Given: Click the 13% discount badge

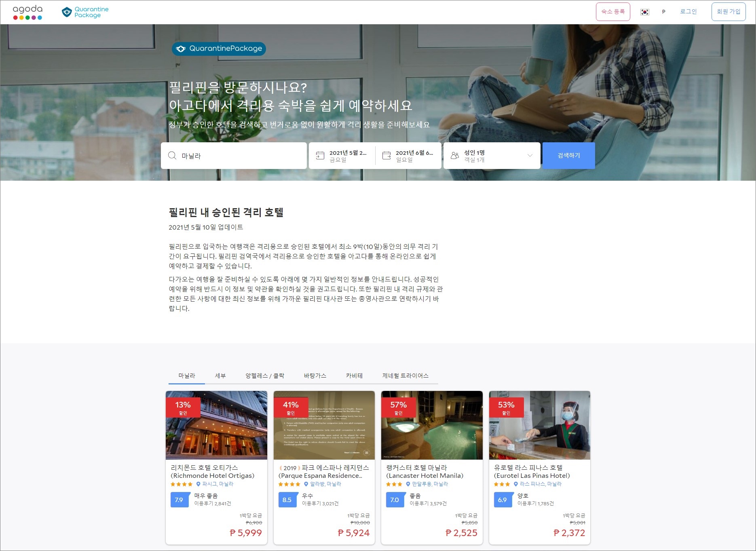Looking at the screenshot, I should coord(183,407).
